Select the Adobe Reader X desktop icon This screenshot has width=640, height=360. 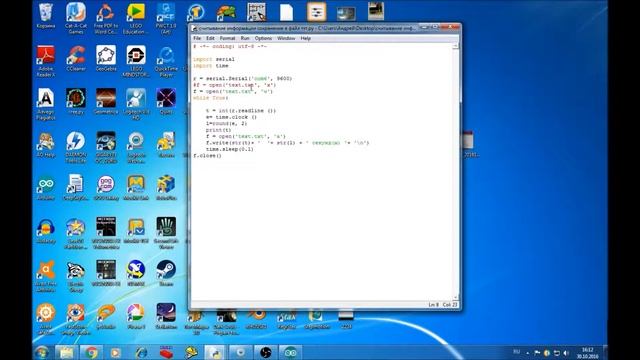(x=46, y=61)
